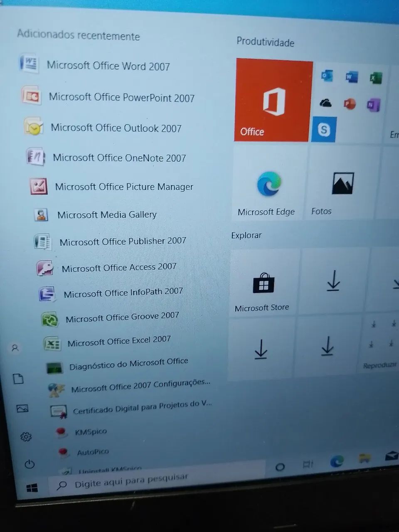Viewport: 399px width, 532px height.
Task: Click the 'Adicionados recentemente' header
Action: 78,34
